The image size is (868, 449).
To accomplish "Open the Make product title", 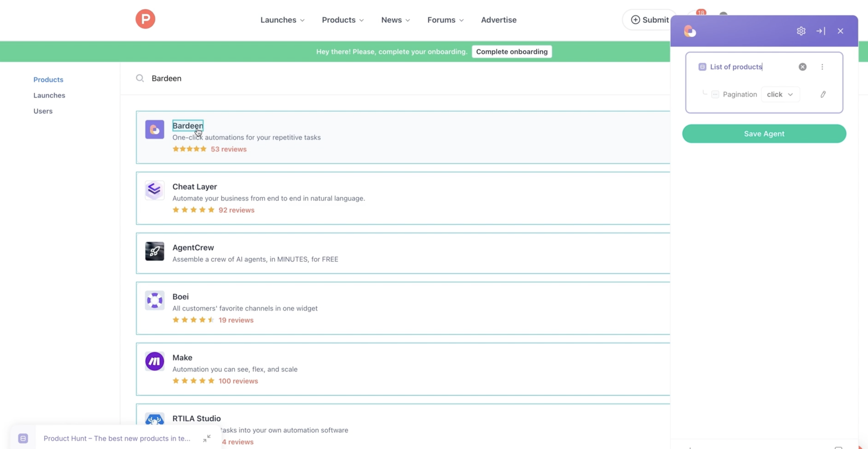I will pyautogui.click(x=182, y=358).
